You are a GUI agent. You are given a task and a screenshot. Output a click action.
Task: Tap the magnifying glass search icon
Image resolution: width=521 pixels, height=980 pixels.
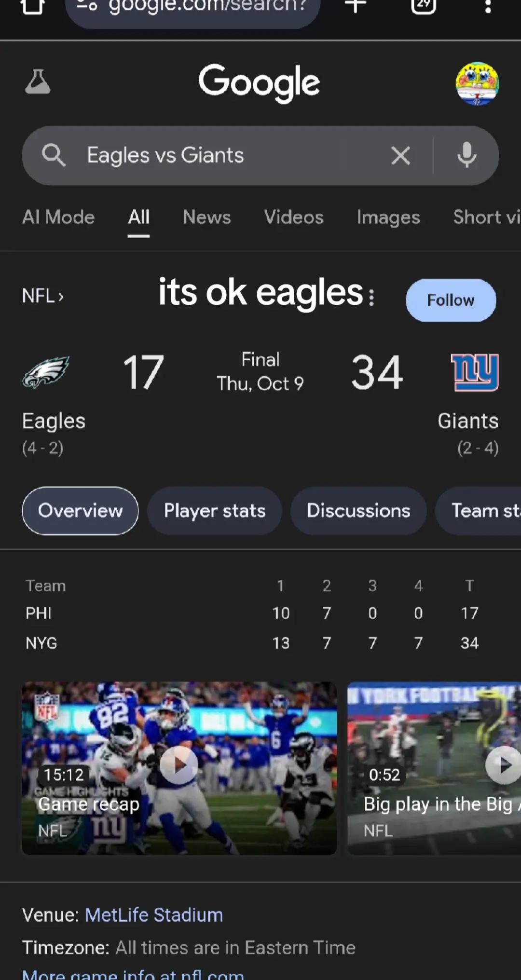click(x=54, y=155)
